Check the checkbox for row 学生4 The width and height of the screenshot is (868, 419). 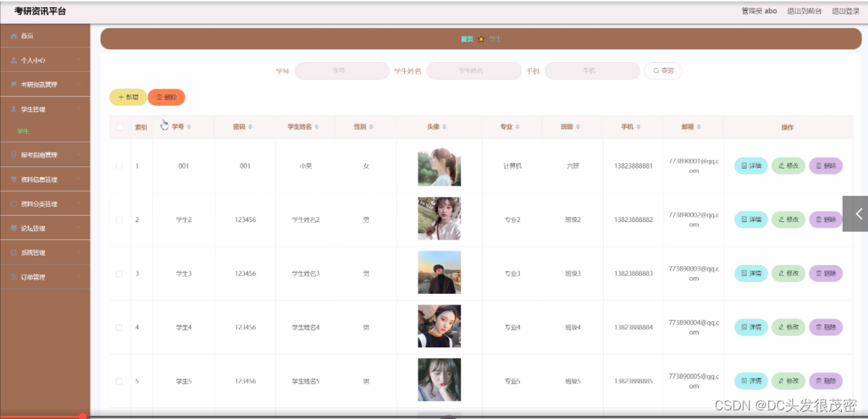[x=119, y=327]
